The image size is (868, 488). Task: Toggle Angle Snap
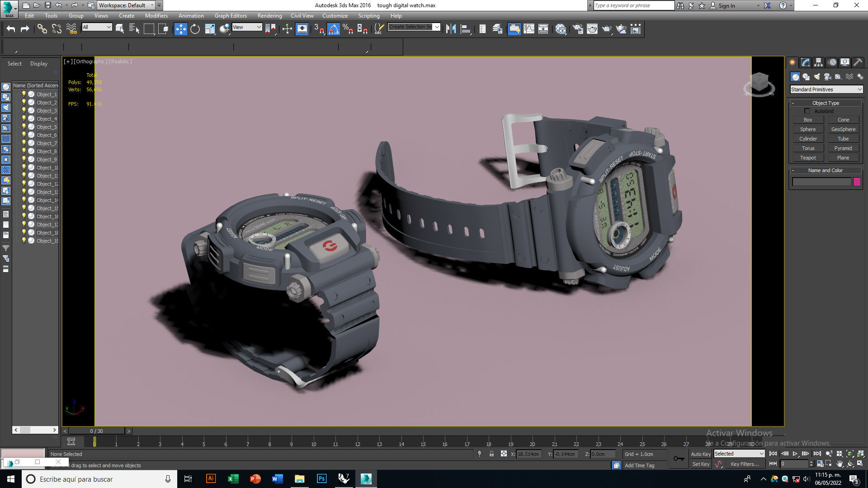point(333,29)
